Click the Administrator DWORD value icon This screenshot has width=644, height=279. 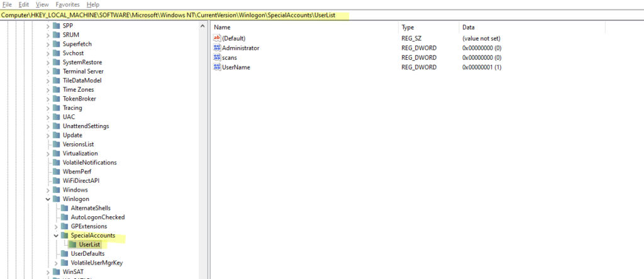(x=217, y=48)
